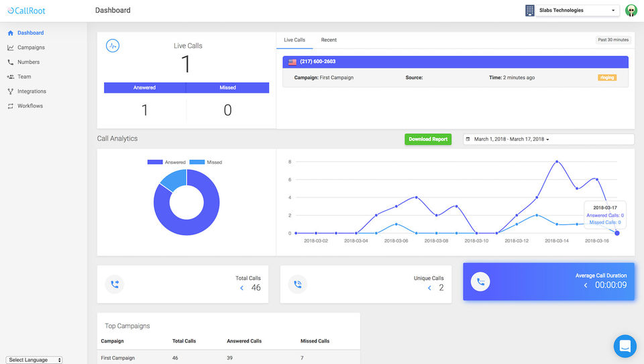Click the US flag on live call
This screenshot has height=364, width=644.
click(292, 62)
